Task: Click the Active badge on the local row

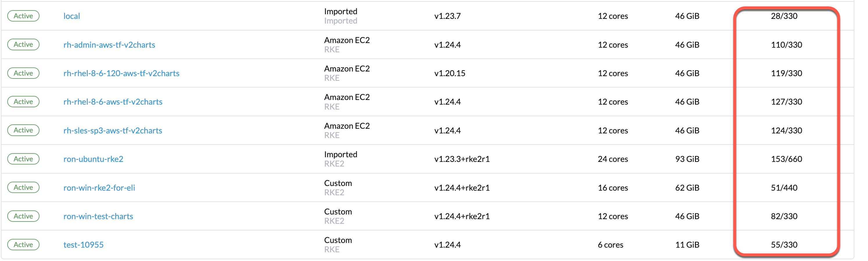Action: point(23,15)
